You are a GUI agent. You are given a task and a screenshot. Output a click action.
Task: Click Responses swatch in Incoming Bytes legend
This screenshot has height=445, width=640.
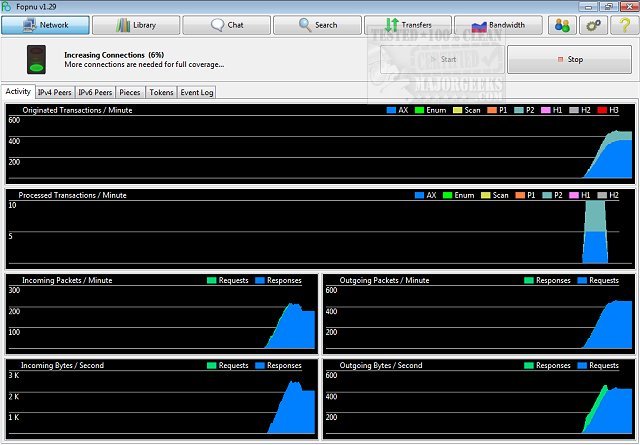(260, 366)
